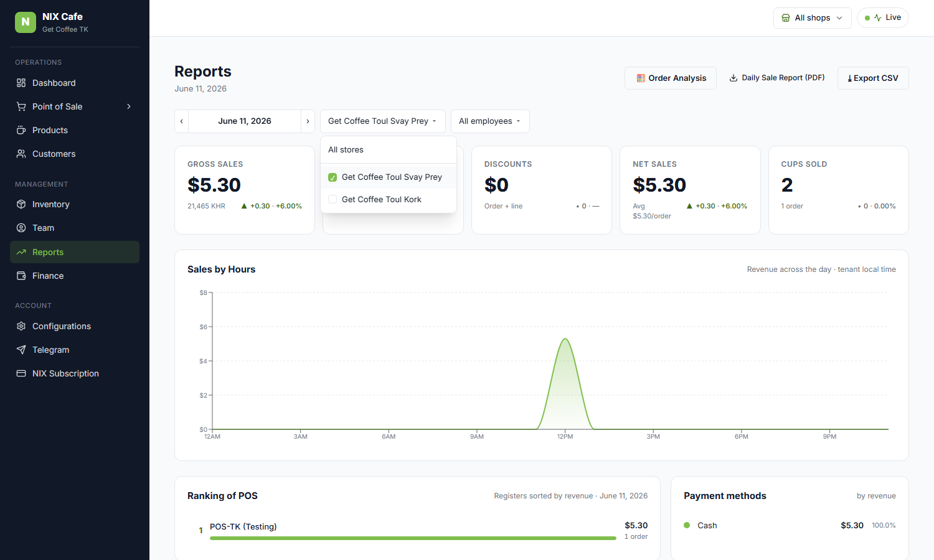The image size is (934, 560).
Task: Click the Inventory box icon
Action: 21,204
